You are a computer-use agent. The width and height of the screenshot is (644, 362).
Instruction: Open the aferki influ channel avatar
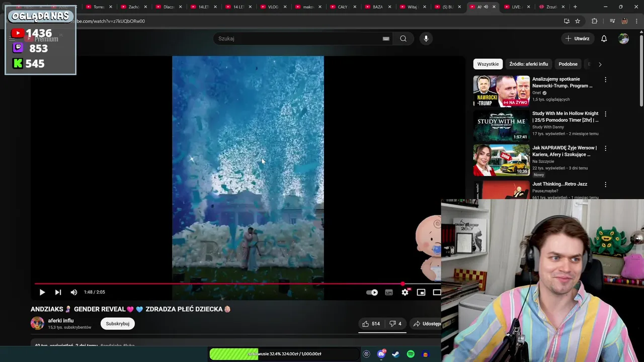(x=37, y=323)
